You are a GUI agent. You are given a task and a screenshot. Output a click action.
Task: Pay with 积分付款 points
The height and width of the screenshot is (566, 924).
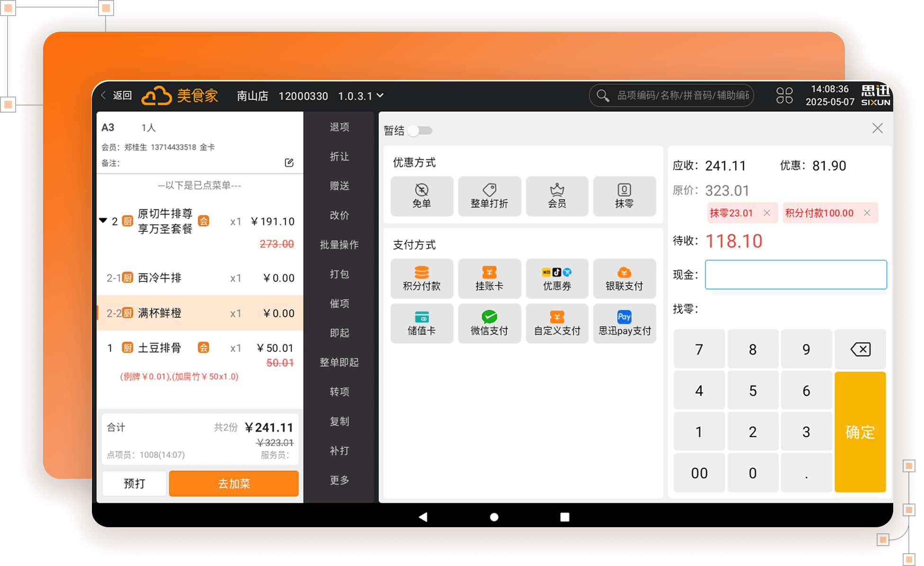422,278
